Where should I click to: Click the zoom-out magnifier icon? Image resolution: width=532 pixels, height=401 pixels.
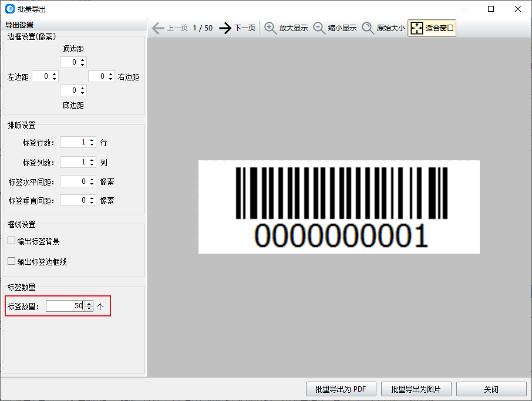coord(319,28)
